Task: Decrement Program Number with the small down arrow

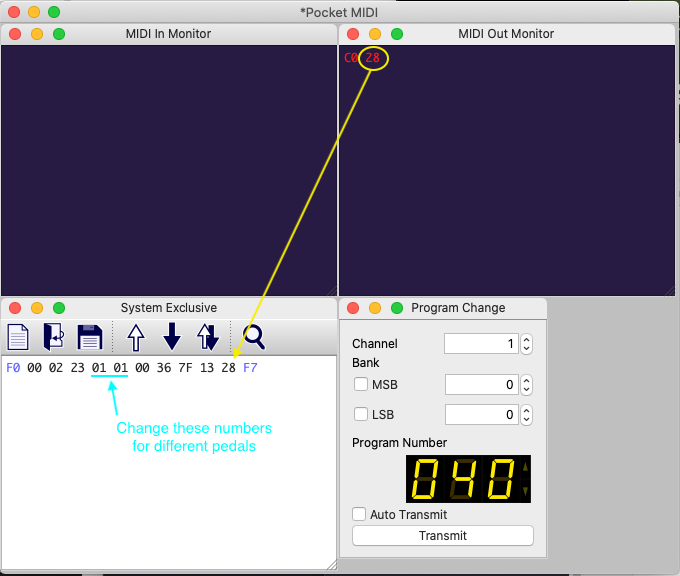Action: [x=526, y=491]
